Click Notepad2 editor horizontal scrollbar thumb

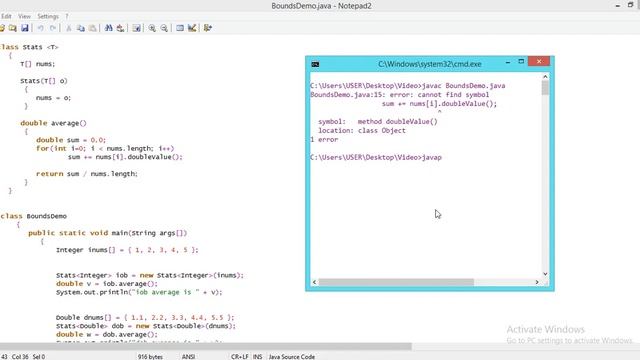pyautogui.click(x=206, y=347)
